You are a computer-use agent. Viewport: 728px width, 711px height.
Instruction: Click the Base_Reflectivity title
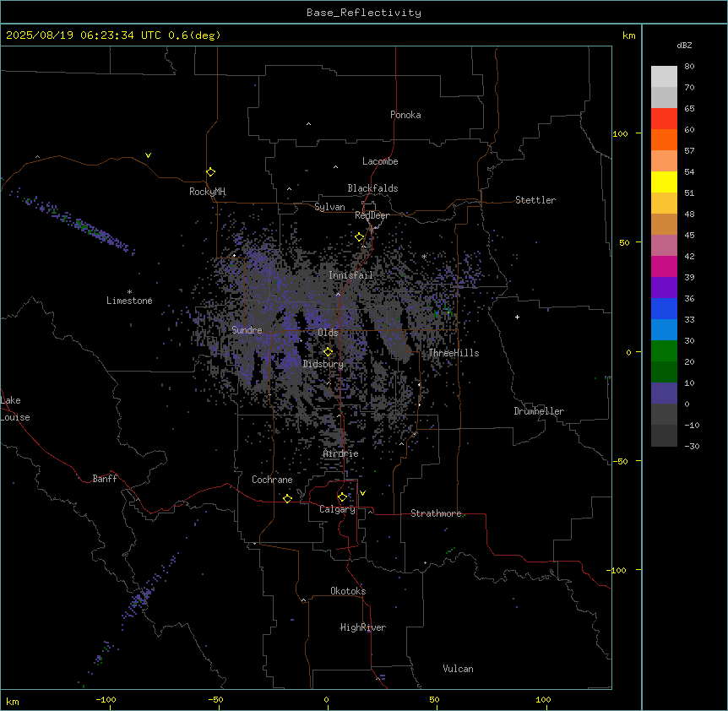pyautogui.click(x=364, y=13)
